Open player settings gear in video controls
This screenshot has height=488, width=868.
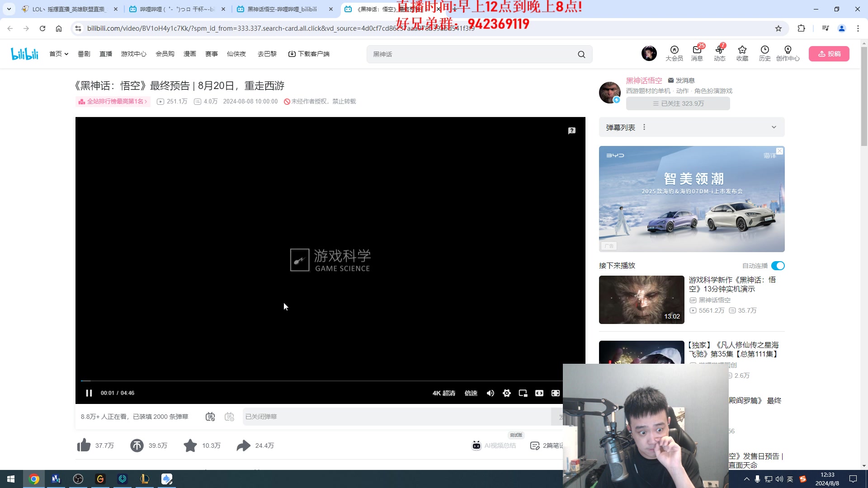click(507, 393)
